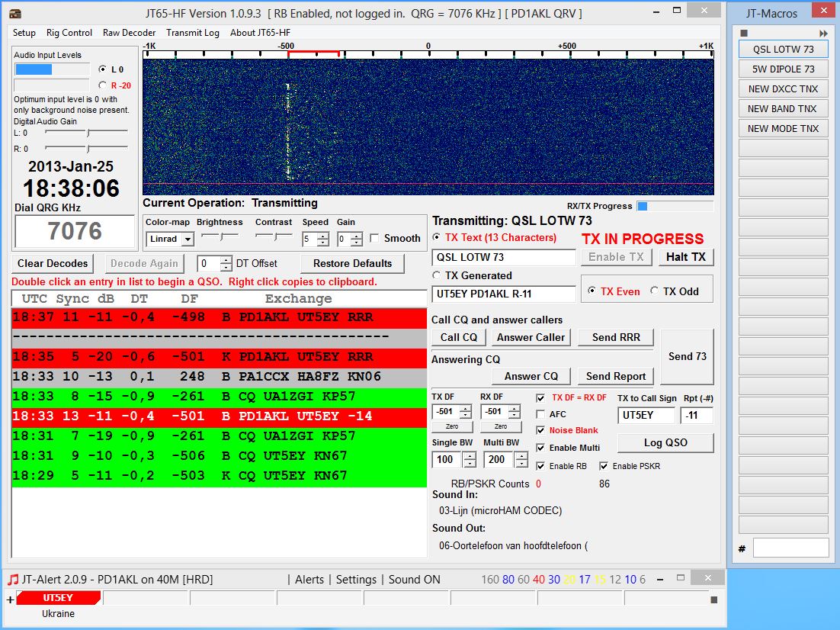Image resolution: width=840 pixels, height=630 pixels.
Task: Click the Brightness slider
Action: (x=220, y=236)
